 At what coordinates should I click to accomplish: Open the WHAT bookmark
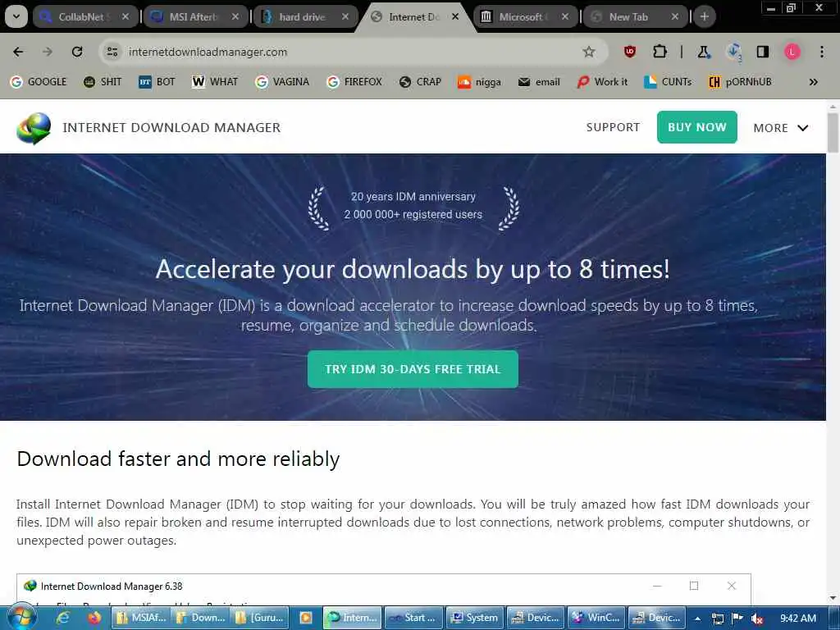pos(215,82)
